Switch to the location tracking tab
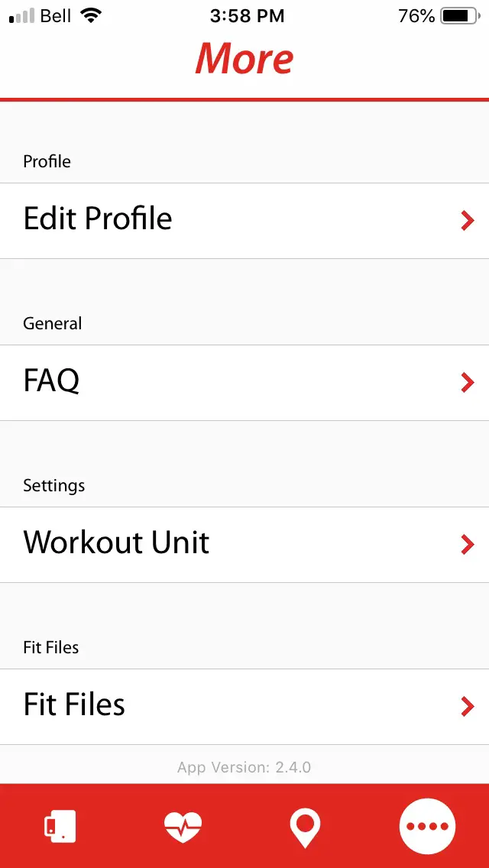 click(x=306, y=826)
